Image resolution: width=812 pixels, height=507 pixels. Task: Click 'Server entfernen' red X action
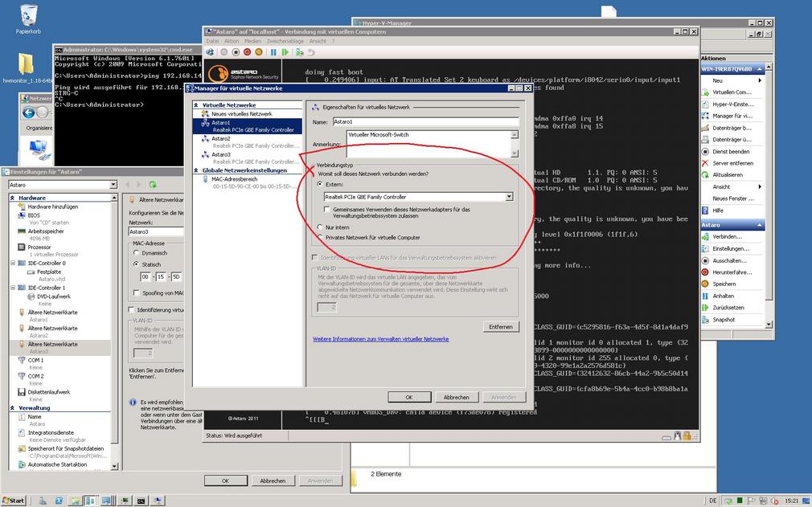732,163
